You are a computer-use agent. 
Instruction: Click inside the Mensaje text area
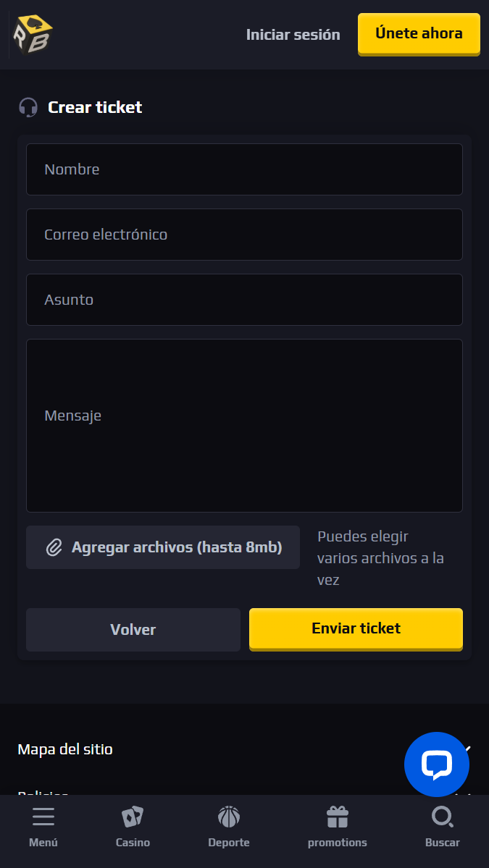coord(244,426)
